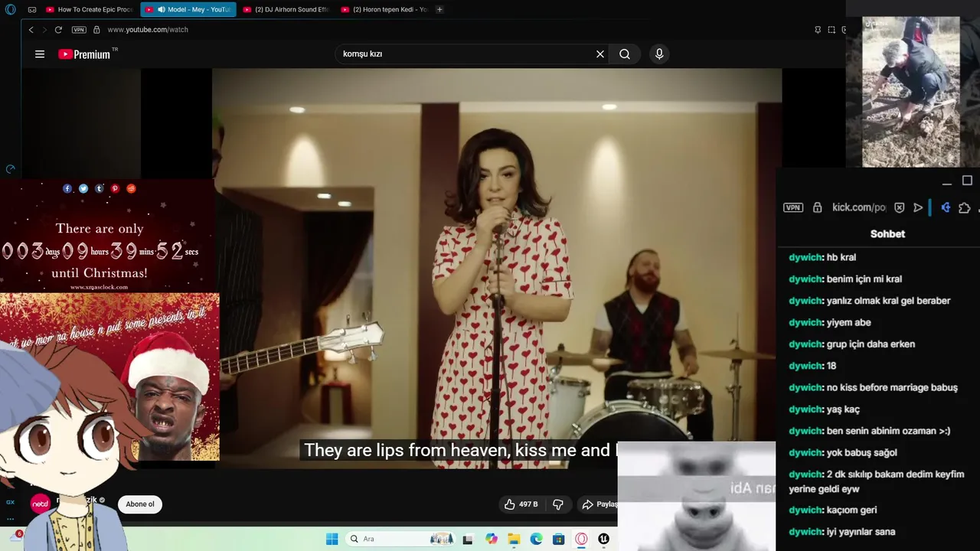Mute the 'Model - Mey - YouTube' tab audio icon
Image resolution: width=980 pixels, height=551 pixels.
click(x=162, y=9)
